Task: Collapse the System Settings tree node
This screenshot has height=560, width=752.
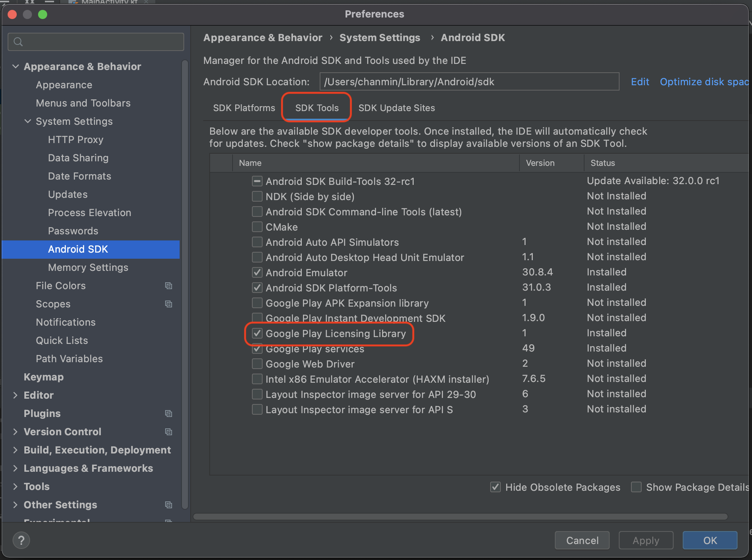Action: click(28, 121)
